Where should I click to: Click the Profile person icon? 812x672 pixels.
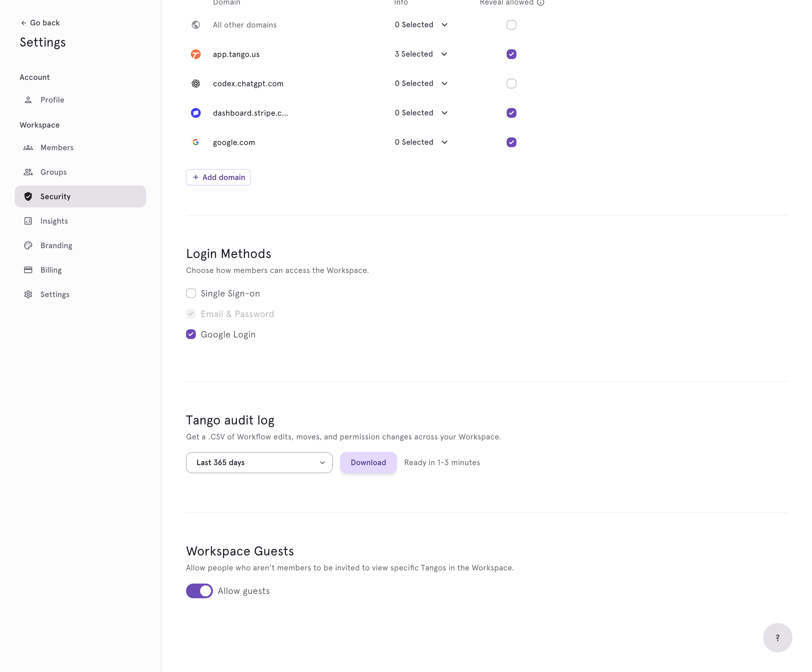click(x=28, y=100)
